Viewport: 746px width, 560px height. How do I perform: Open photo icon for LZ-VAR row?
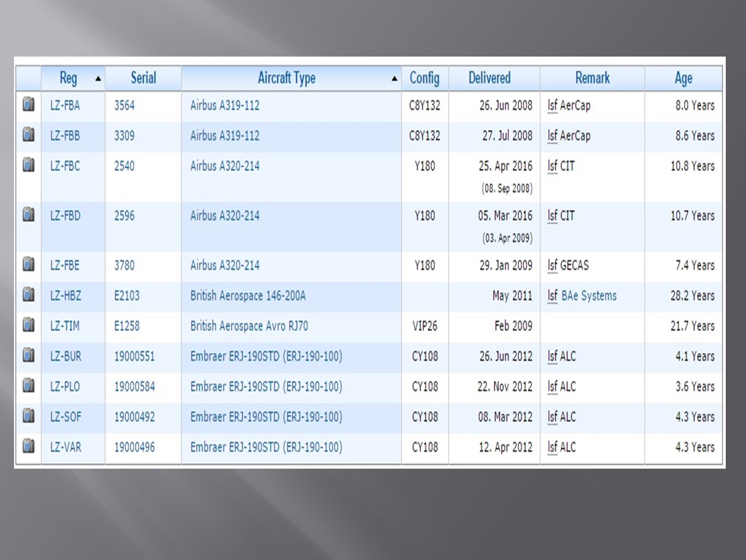29,446
